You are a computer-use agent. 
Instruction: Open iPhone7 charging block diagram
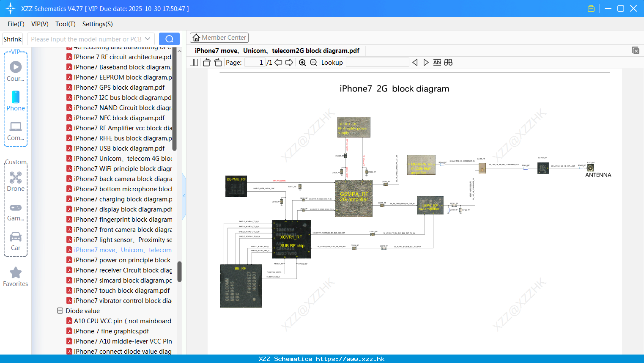click(119, 199)
